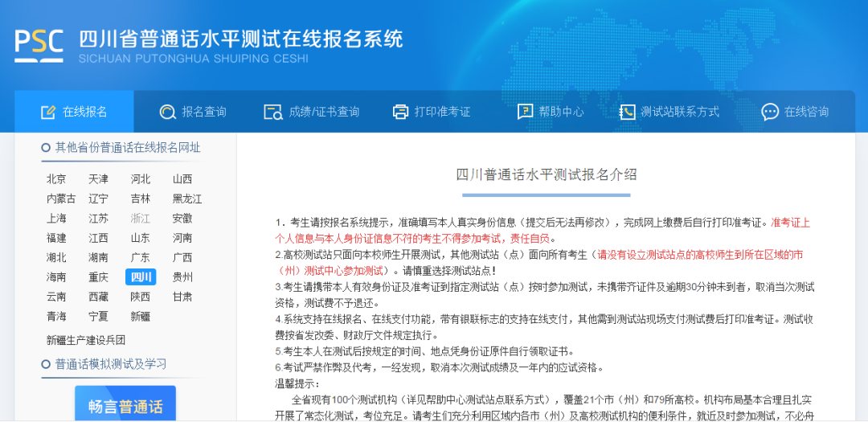
Task: Select 河南 province link
Action: coord(182,238)
